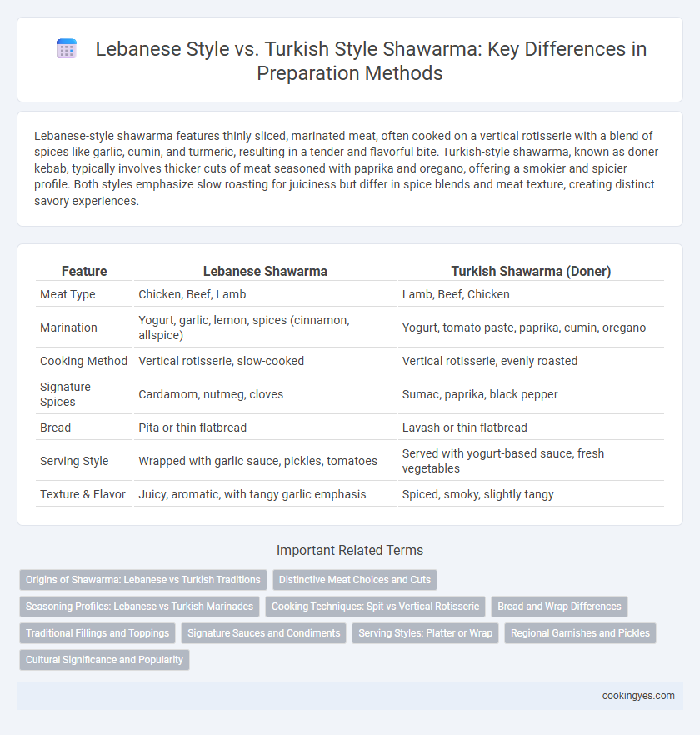
Task: Click the cookingyes.com footer text
Action: tap(638, 696)
